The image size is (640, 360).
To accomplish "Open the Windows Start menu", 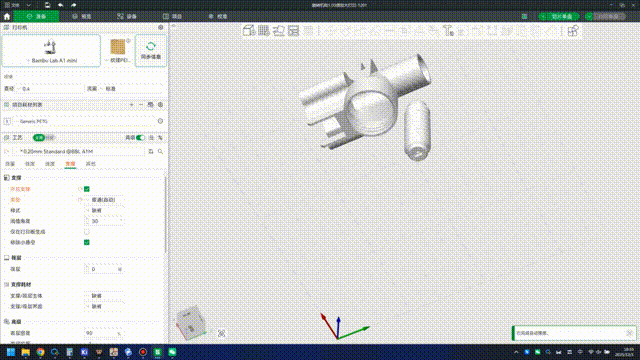I will (11, 352).
